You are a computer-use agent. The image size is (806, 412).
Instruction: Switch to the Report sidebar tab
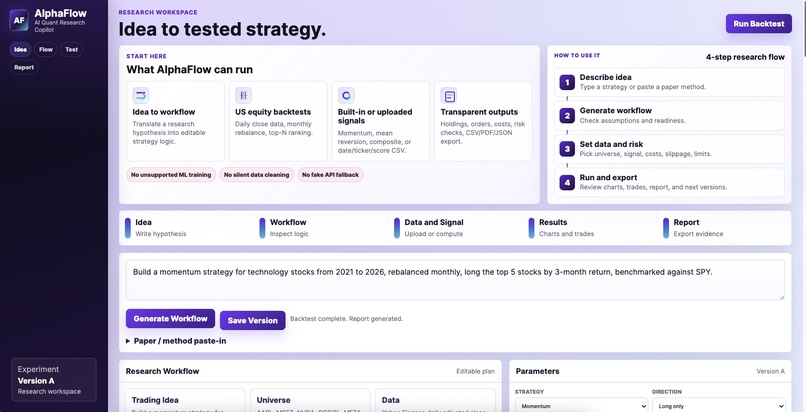pyautogui.click(x=24, y=67)
